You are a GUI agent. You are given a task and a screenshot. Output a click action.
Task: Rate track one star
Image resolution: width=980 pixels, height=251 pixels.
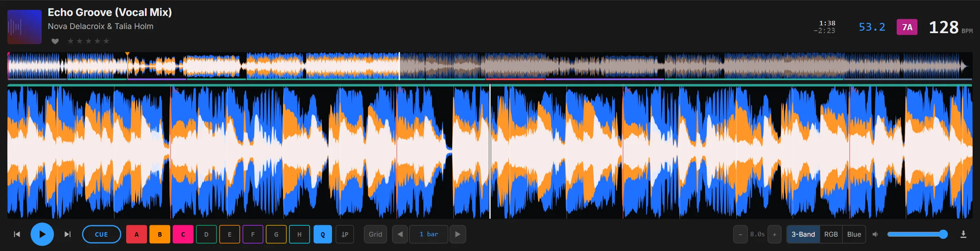[x=71, y=41]
